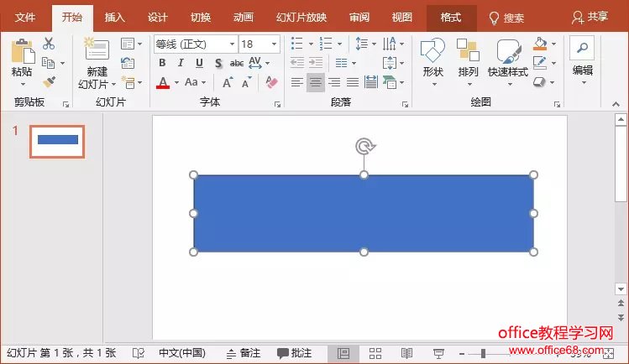Viewport: 629px width, 364px height.
Task: Toggle Italic formatting
Action: coord(180,63)
